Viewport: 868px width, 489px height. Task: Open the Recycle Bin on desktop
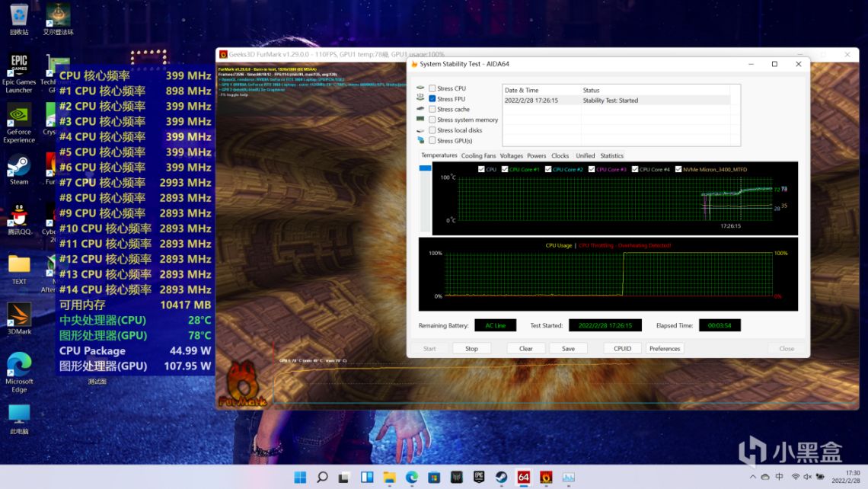(x=19, y=14)
